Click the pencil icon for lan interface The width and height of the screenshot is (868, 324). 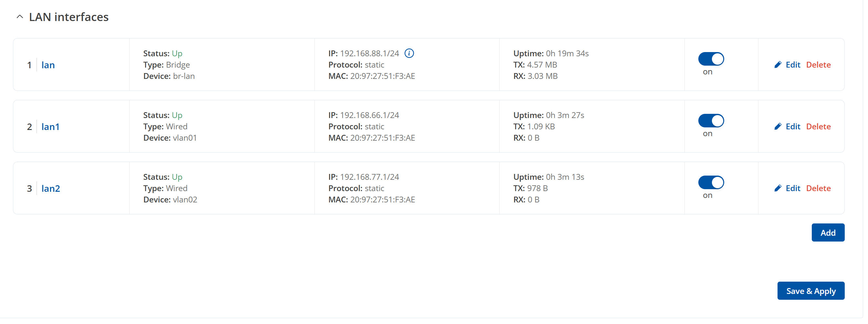click(778, 65)
